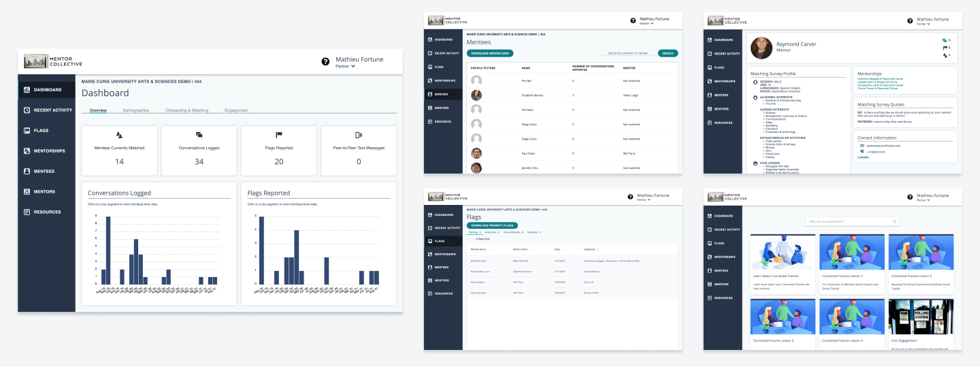The height and width of the screenshot is (367, 980).
Task: Click the flags count icon on Raymond Carver profile
Action: 944,48
